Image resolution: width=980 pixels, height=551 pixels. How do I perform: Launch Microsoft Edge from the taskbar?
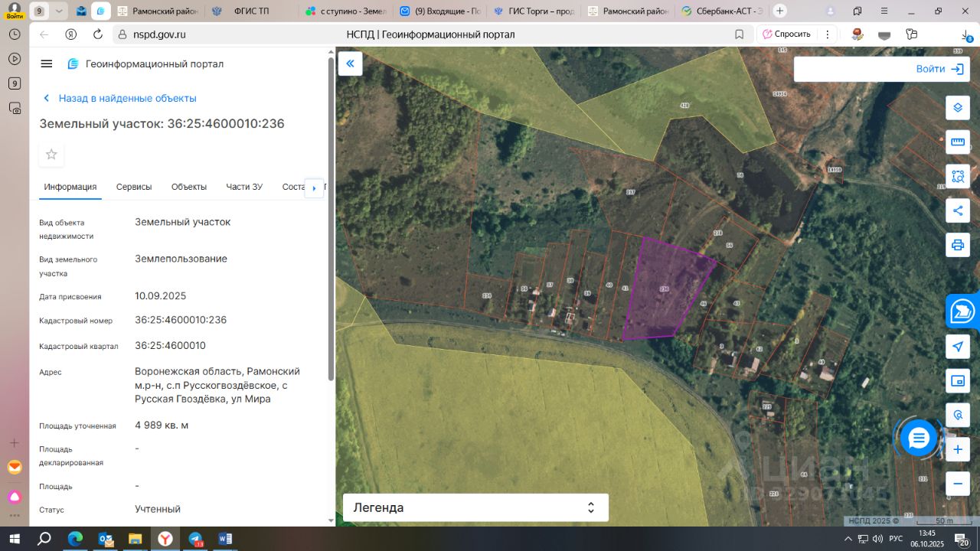(75, 539)
